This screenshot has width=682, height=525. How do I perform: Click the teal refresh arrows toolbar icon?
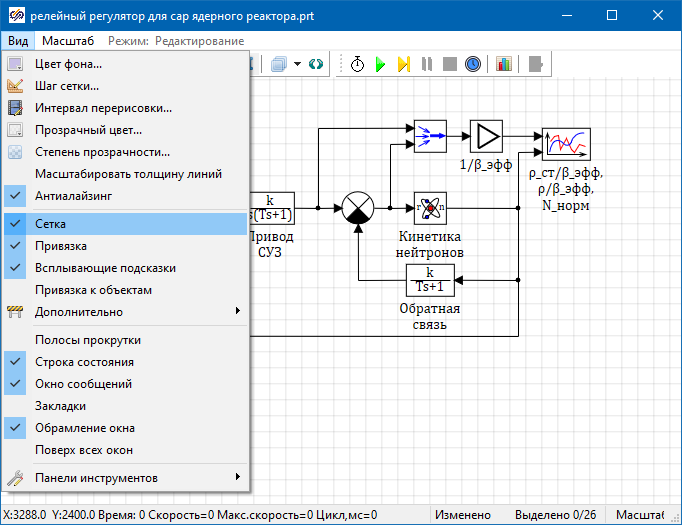[316, 64]
